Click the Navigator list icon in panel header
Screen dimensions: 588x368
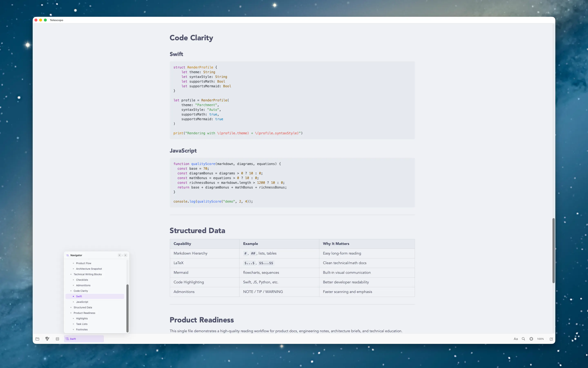point(68,255)
